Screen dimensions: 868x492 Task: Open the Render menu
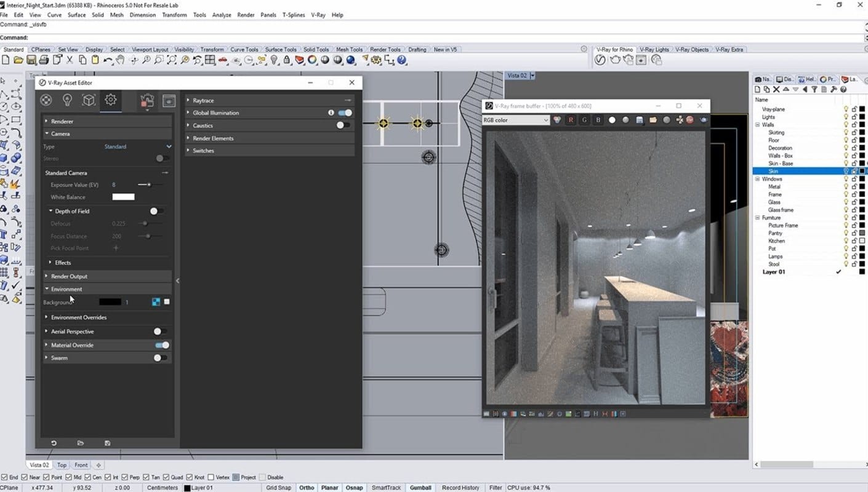[246, 15]
